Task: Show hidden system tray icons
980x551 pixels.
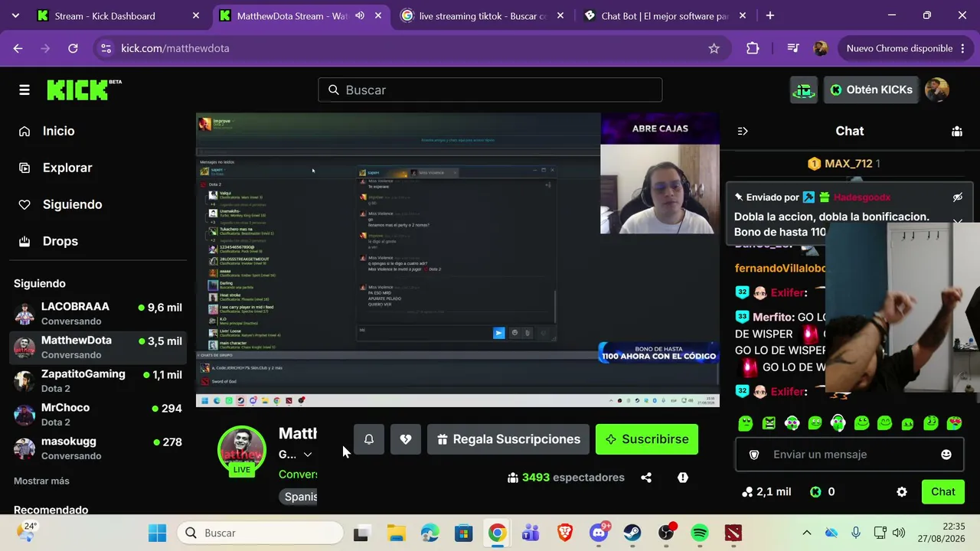Action: point(806,533)
